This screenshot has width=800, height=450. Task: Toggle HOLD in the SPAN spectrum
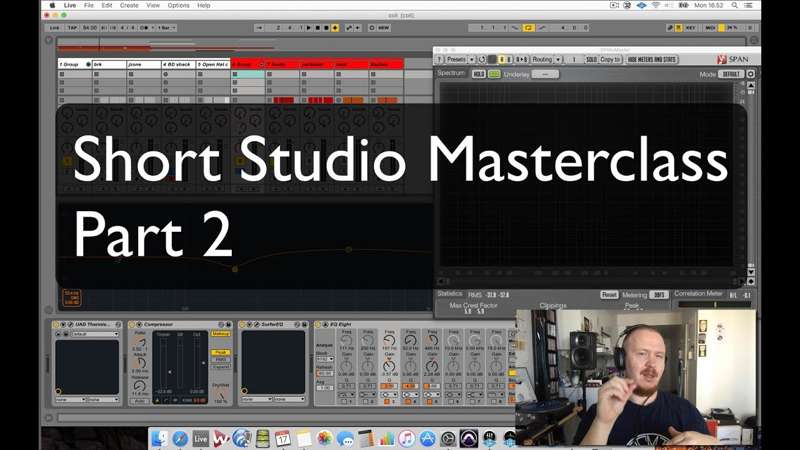click(479, 74)
